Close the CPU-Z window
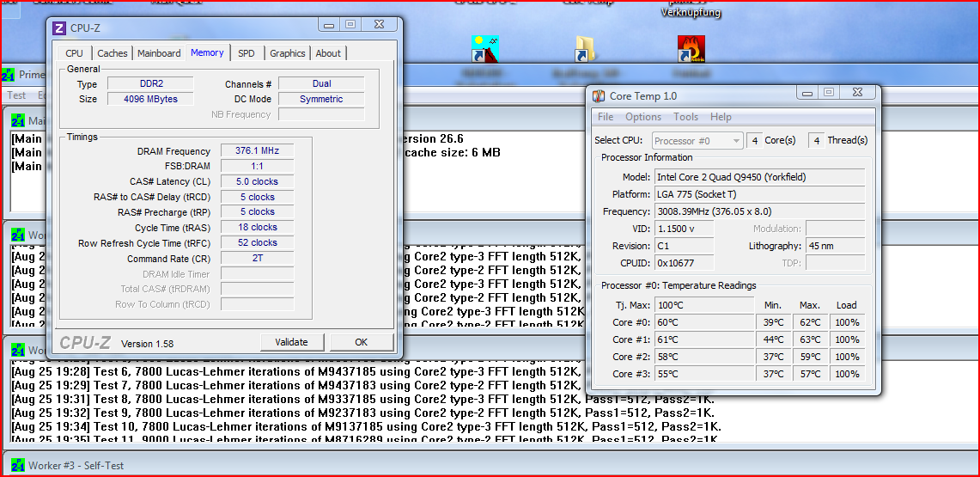This screenshot has width=980, height=477. pos(380,24)
